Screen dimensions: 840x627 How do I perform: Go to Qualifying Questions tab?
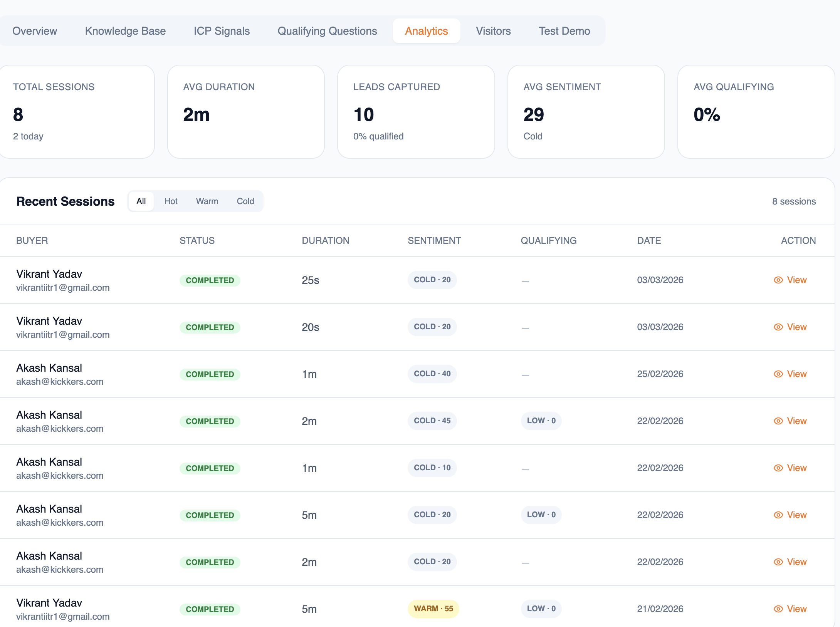(x=327, y=31)
